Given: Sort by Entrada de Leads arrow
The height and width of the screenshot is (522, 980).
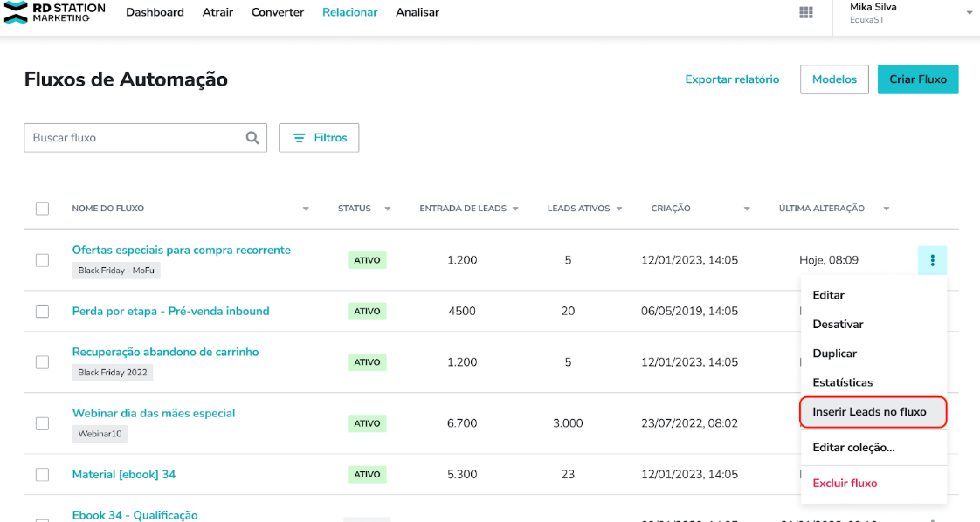Looking at the screenshot, I should pyautogui.click(x=515, y=209).
